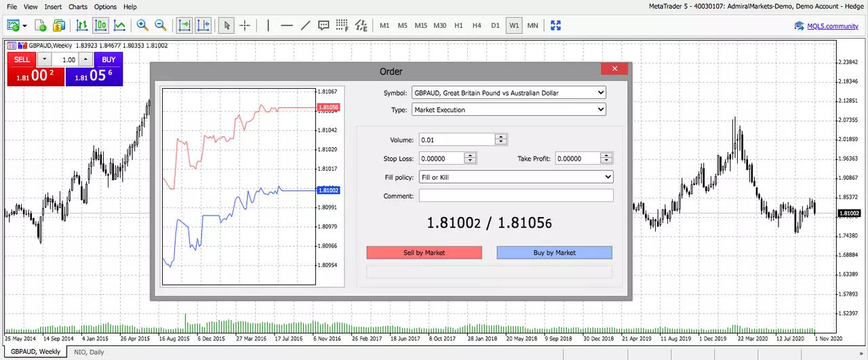868x360 pixels.
Task: Open the Insert menu
Action: 53,7
